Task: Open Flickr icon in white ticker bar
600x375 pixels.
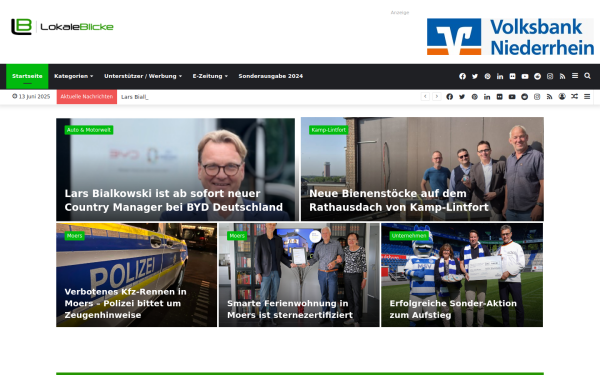Action: (x=499, y=97)
